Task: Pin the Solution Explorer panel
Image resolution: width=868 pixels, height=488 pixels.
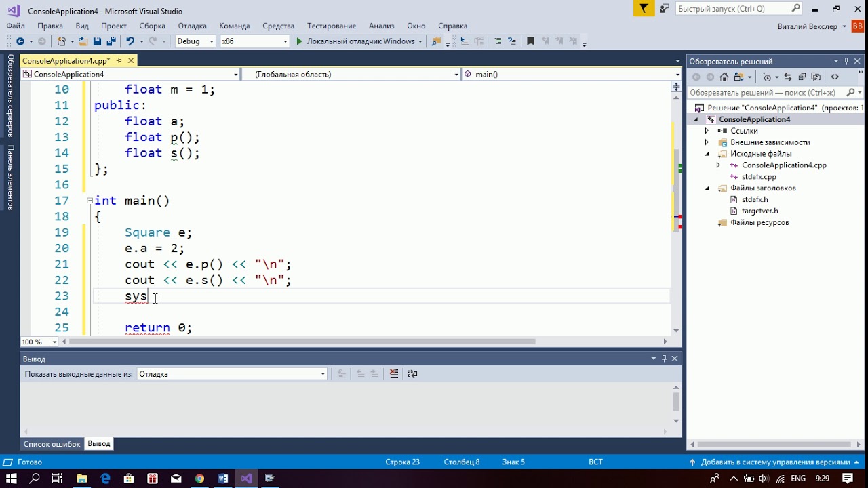Action: click(x=847, y=61)
